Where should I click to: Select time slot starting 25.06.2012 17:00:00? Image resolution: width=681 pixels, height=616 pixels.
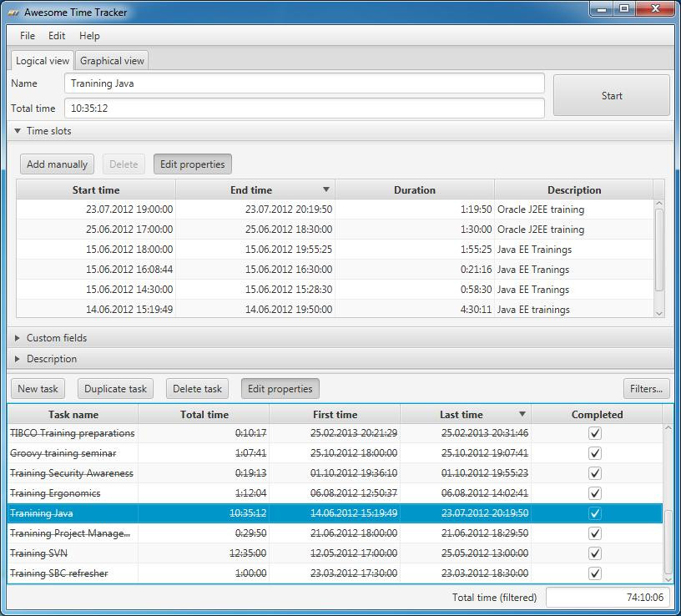point(335,230)
